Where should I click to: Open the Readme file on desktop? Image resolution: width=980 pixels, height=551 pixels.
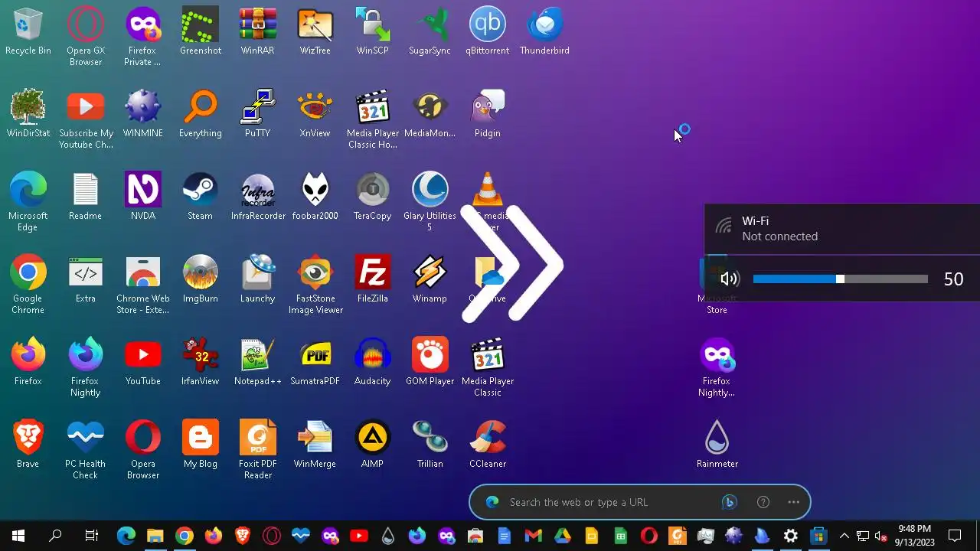(86, 197)
